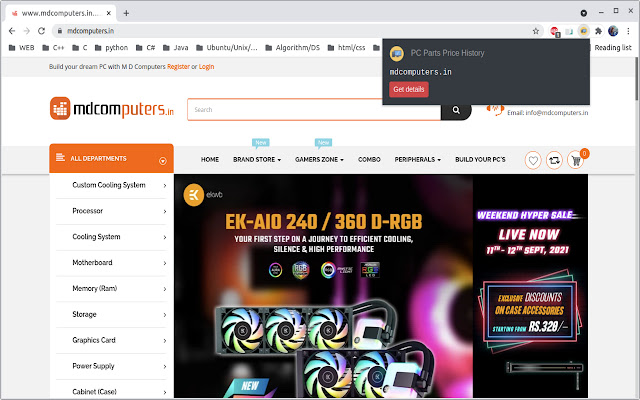Click the site lock icon in address bar
The width and height of the screenshot is (640, 400).
pyautogui.click(x=60, y=31)
